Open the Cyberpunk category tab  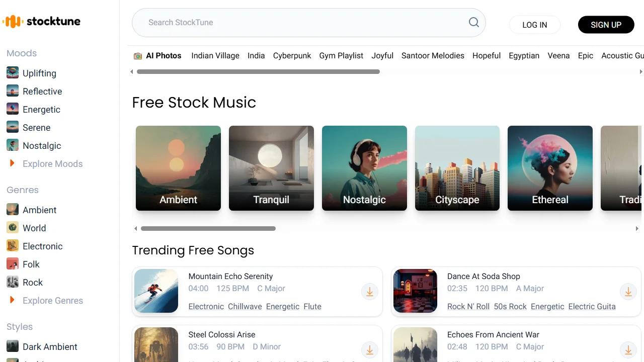[292, 55]
